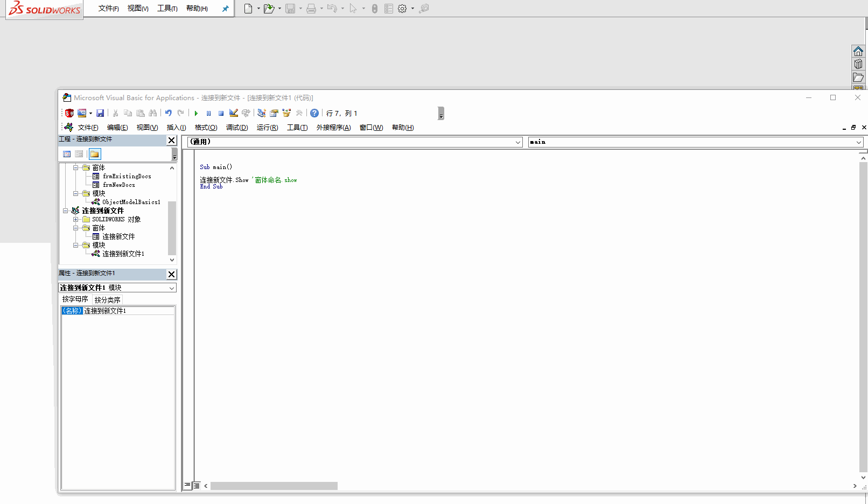This screenshot has width=868, height=504.
Task: Switch to Full Module View button below code
Action: coord(197,485)
